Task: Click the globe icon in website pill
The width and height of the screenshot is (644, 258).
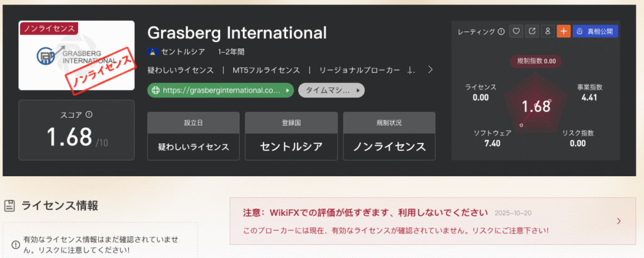Action: click(155, 91)
